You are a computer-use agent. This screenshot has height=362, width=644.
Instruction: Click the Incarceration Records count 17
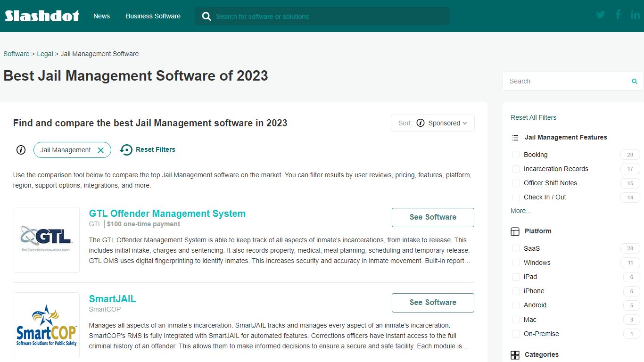[x=630, y=169]
